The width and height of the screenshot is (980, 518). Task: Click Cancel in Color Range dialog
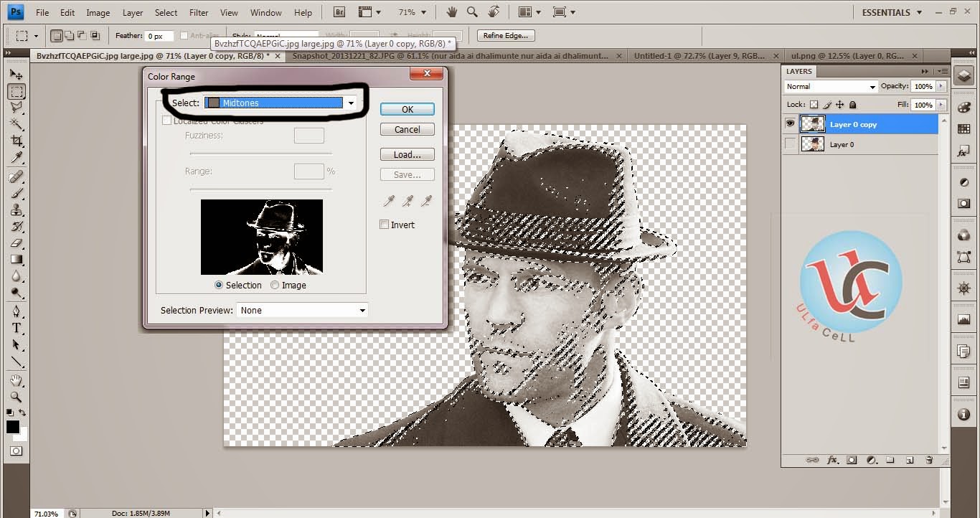(407, 129)
